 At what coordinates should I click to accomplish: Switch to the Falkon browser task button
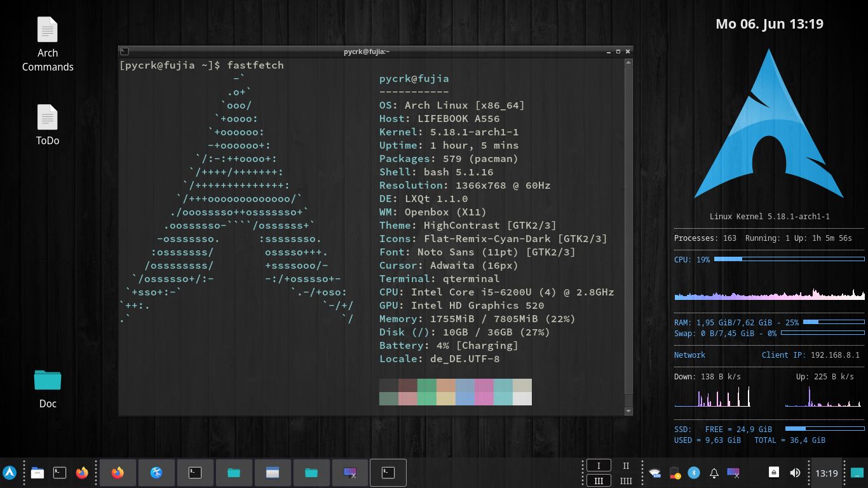[156, 473]
